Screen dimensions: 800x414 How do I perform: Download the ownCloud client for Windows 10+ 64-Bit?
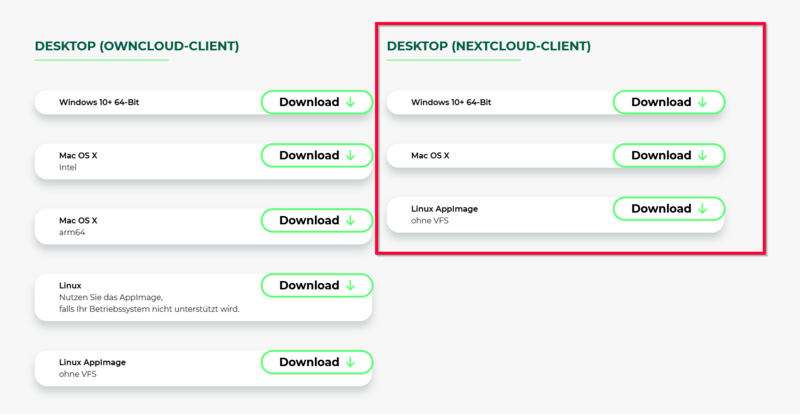click(x=309, y=102)
